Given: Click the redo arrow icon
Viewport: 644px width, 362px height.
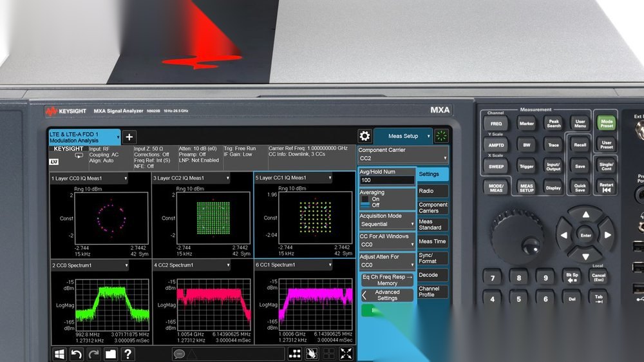Looking at the screenshot, I should 93,354.
